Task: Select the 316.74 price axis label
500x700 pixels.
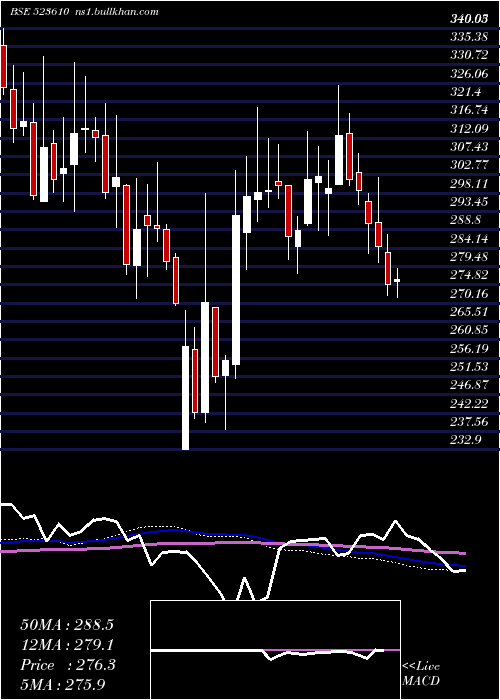Action: tap(467, 110)
